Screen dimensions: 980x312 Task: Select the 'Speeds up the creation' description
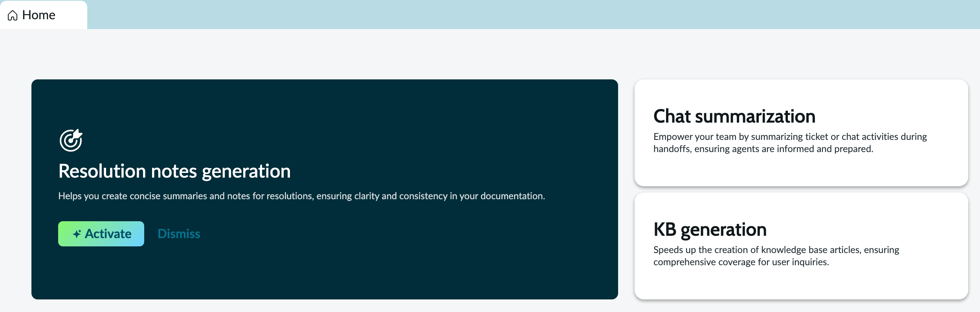pyautogui.click(x=776, y=256)
